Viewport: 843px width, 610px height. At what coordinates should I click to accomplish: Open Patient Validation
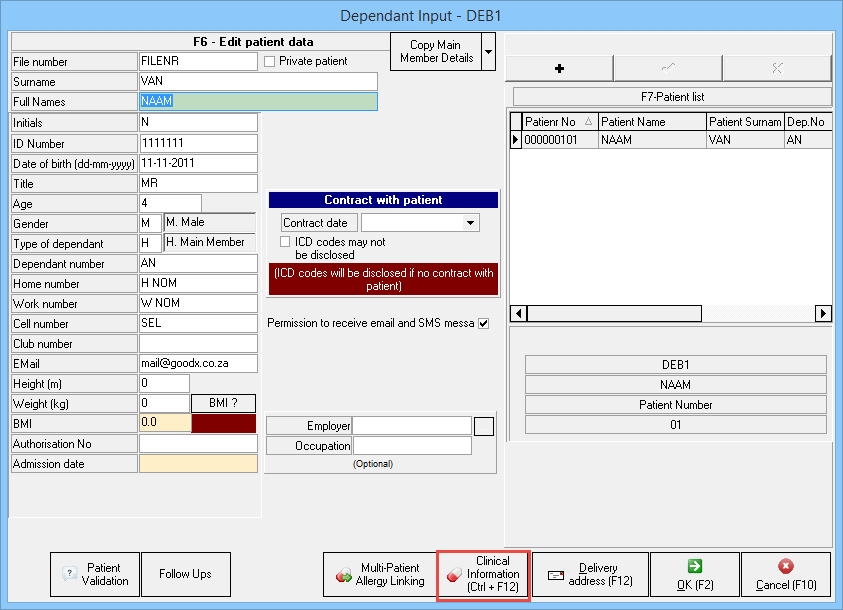coord(95,575)
